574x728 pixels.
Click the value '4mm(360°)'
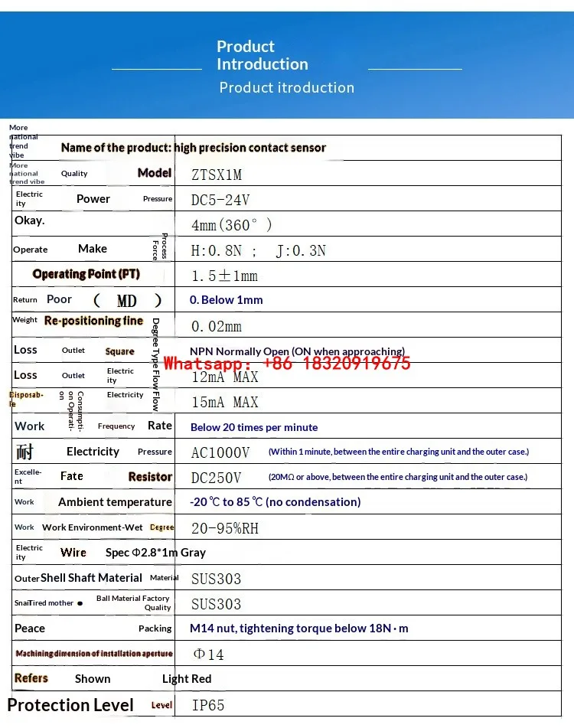(232, 225)
